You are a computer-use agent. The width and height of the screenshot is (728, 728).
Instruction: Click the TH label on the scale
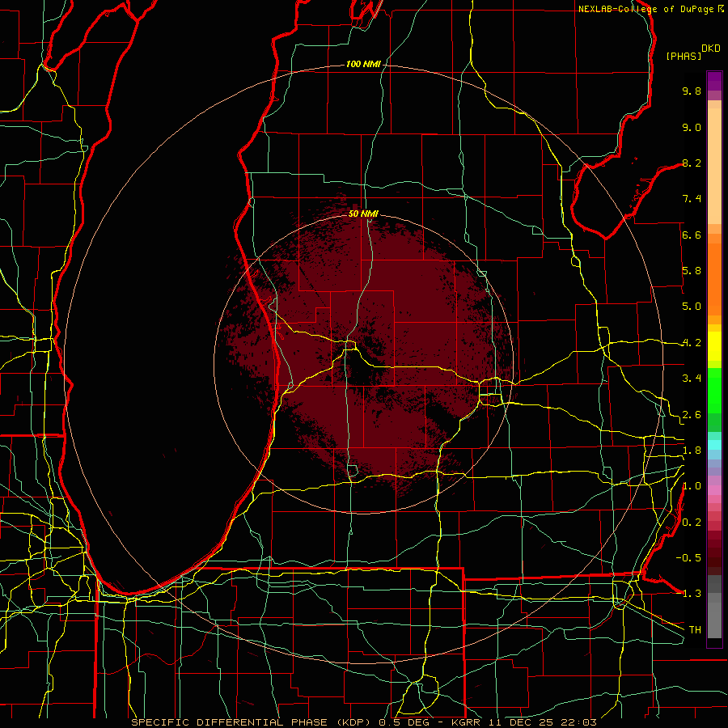695,630
